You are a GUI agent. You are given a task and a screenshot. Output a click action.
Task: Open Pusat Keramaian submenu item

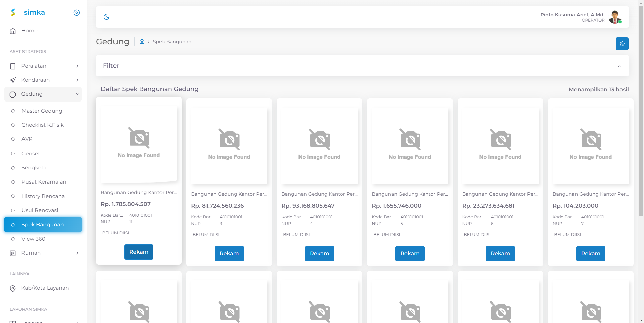pos(43,182)
